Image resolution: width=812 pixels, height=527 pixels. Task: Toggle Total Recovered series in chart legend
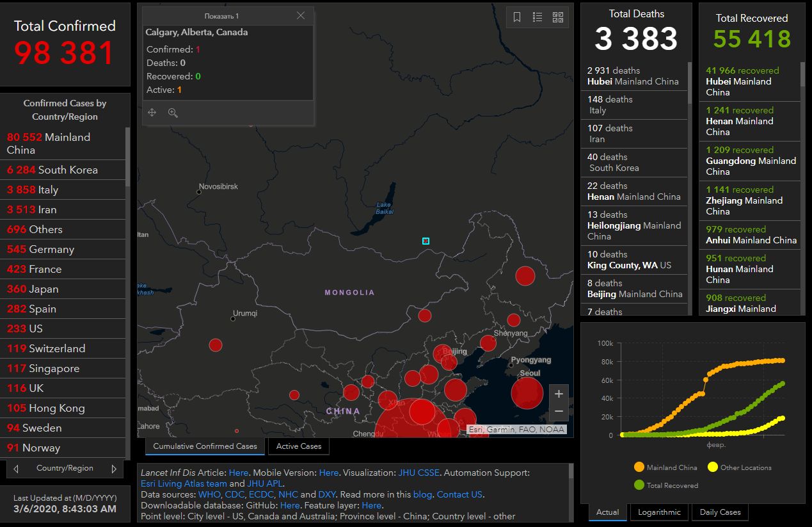pos(666,485)
